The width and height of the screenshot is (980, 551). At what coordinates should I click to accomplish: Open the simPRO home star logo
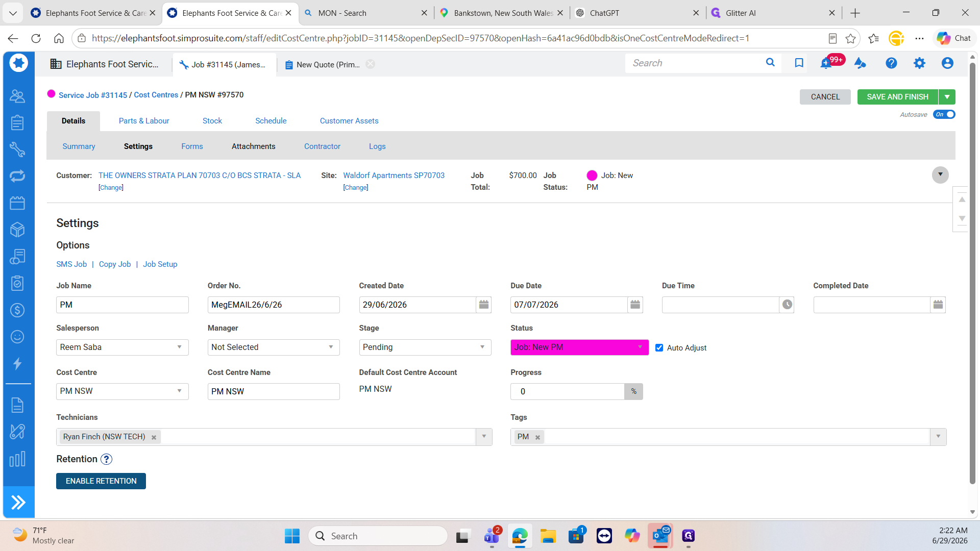19,63
